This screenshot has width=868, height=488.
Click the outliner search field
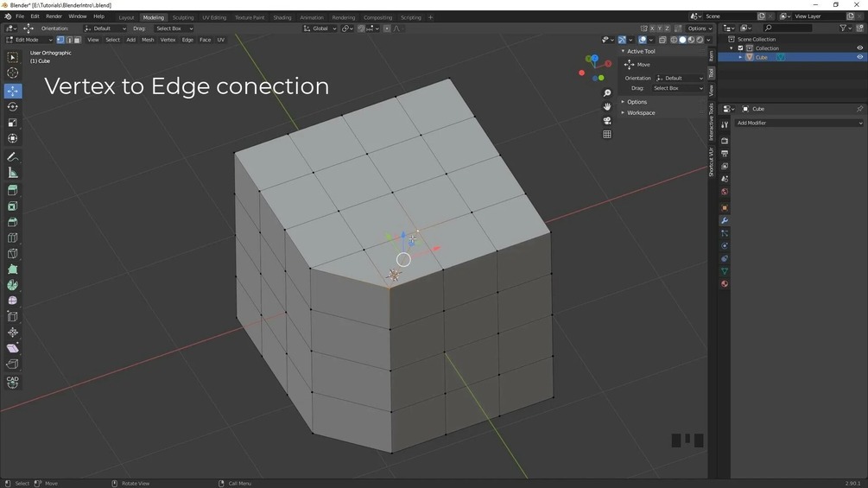tap(788, 28)
